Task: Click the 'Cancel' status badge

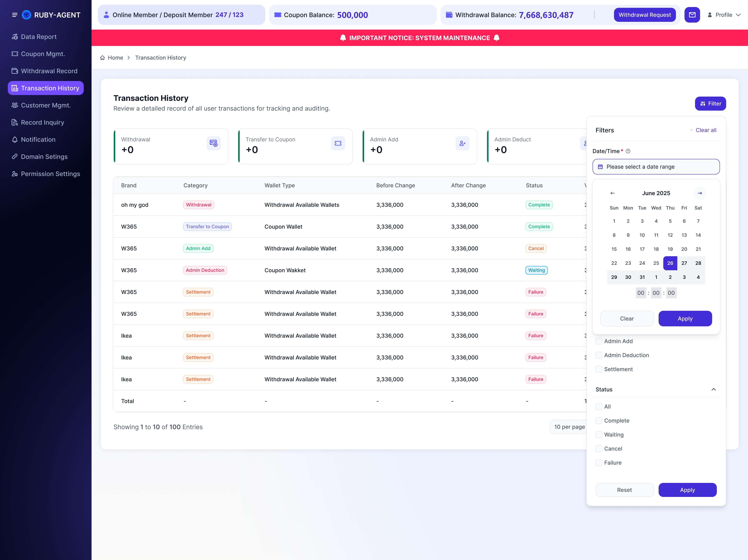Action: (x=536, y=248)
